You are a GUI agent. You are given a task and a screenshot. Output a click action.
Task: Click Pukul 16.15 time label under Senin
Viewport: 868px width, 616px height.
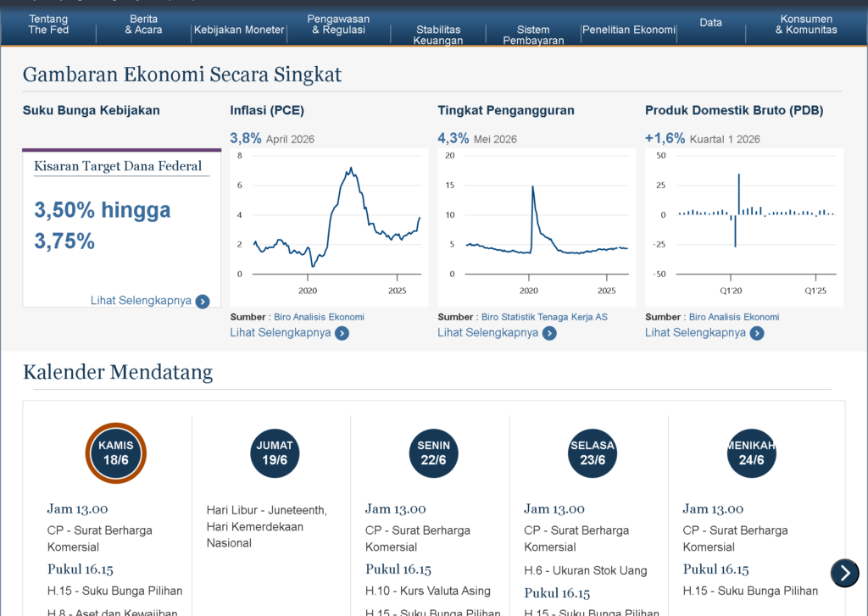click(398, 569)
